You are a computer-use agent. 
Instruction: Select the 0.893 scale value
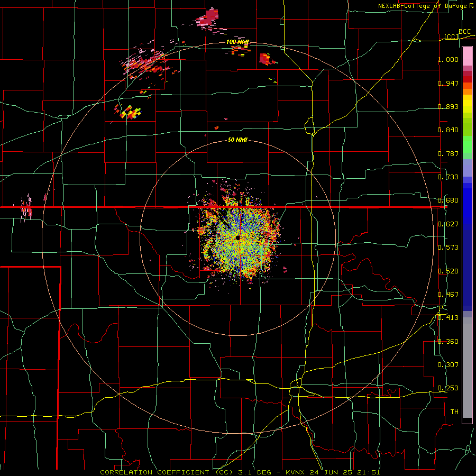[x=448, y=106]
